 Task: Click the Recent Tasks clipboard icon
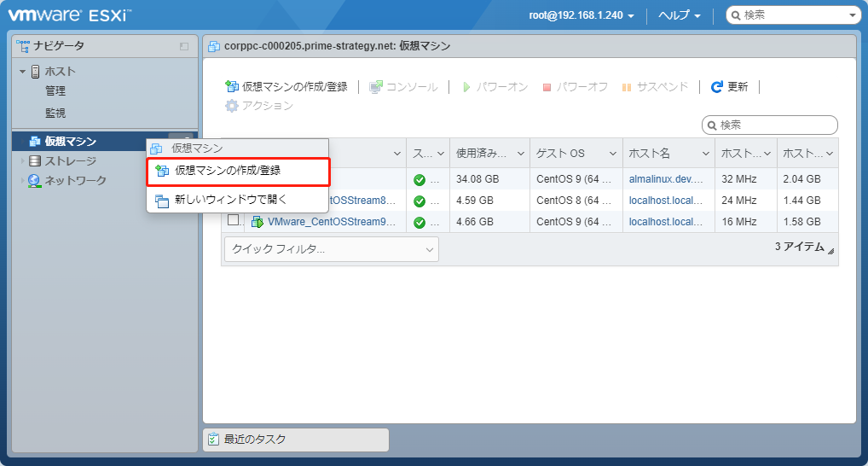click(213, 440)
